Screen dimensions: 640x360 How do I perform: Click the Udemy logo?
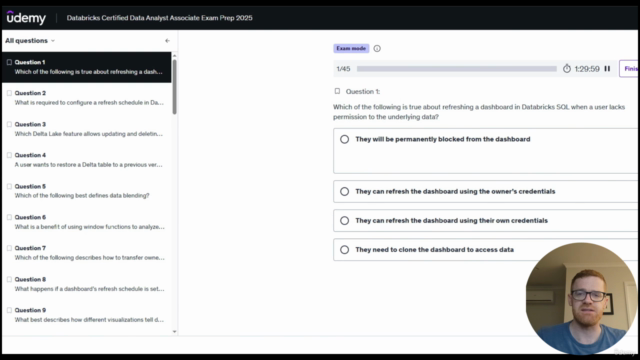click(x=26, y=18)
